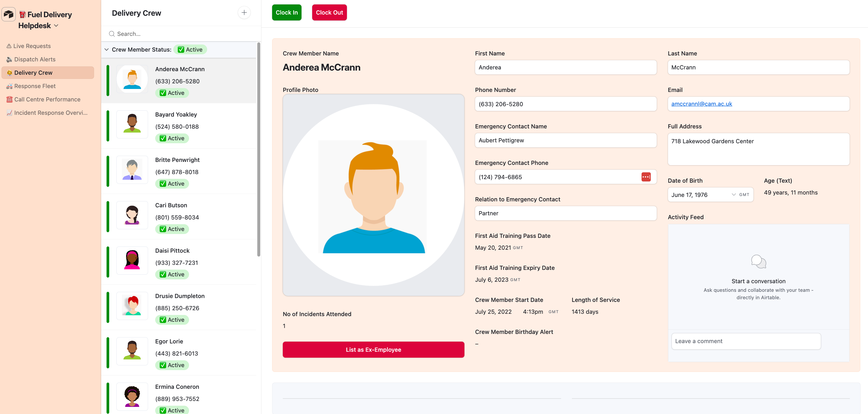
Task: Click phone (801) 559-8034
Action: [x=177, y=218]
